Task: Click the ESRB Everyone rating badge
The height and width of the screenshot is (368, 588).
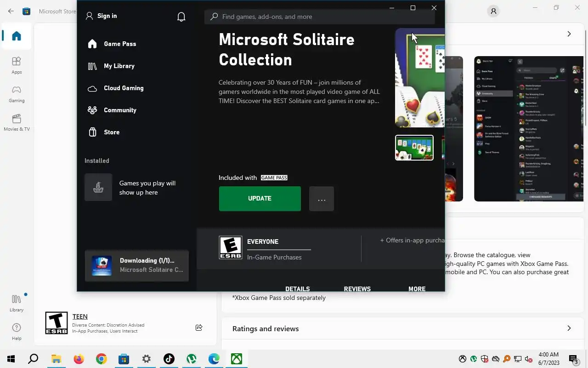Action: [x=231, y=248]
